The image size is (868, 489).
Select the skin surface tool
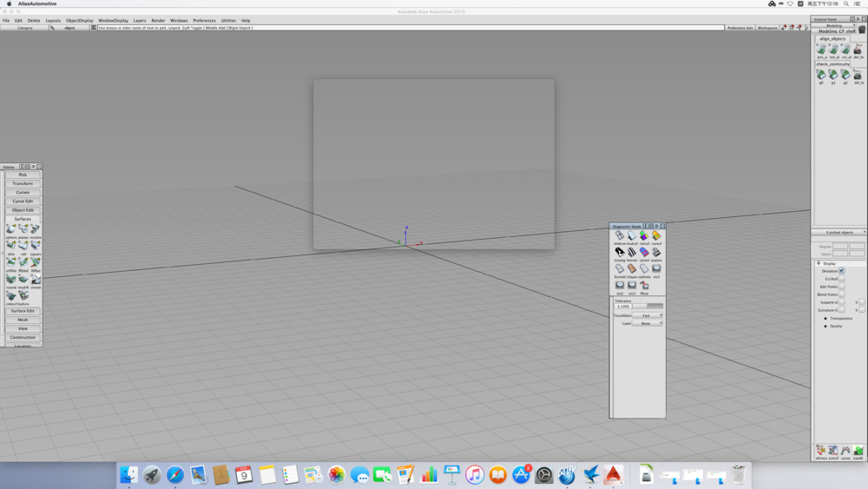tap(11, 246)
